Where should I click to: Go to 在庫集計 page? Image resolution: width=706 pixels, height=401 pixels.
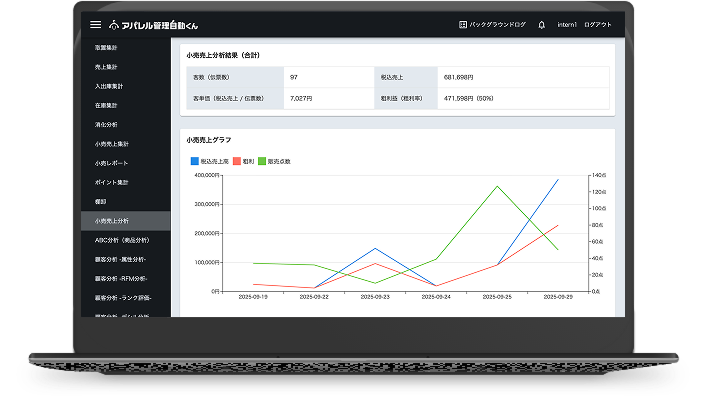coord(105,105)
